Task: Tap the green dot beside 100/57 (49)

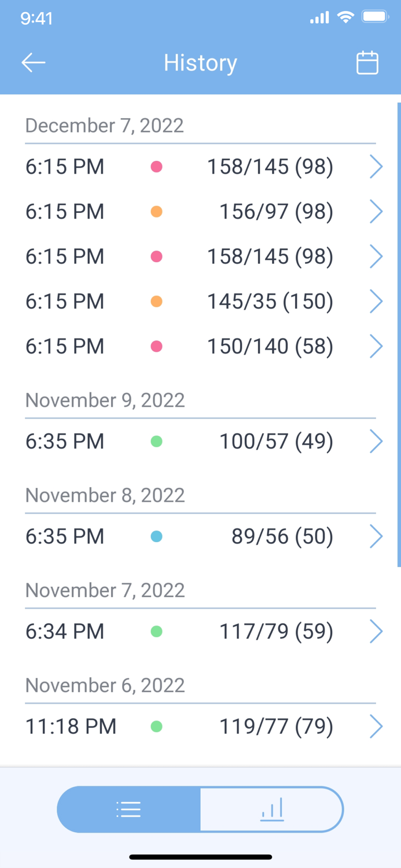Action: tap(156, 441)
